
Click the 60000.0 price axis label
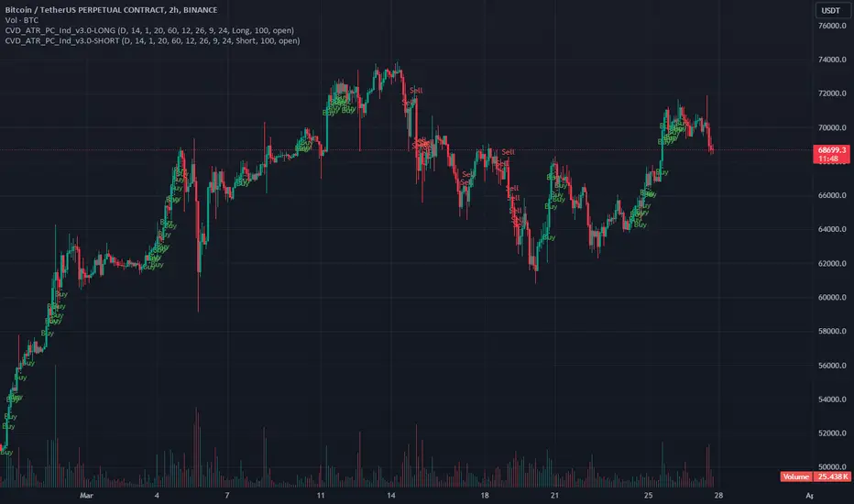pos(832,298)
